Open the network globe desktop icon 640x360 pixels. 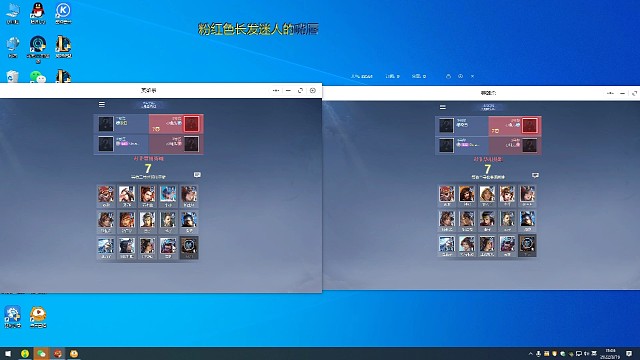(x=13, y=47)
